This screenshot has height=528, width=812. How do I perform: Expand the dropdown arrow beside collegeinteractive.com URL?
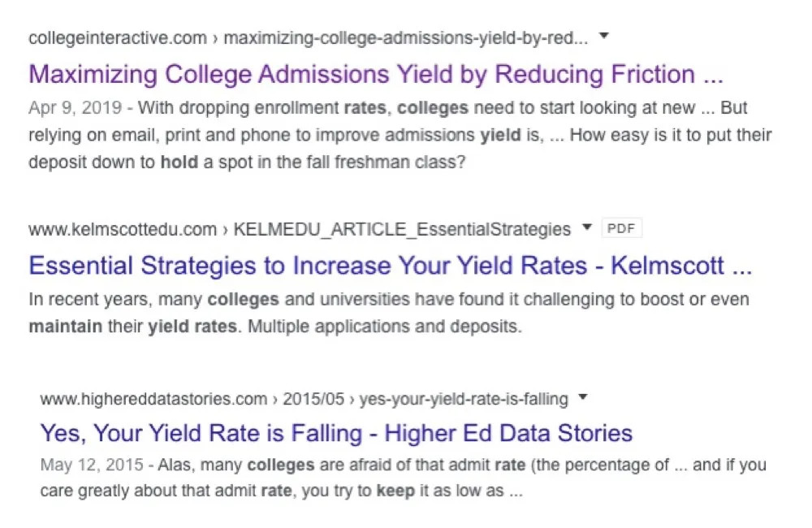(x=603, y=36)
